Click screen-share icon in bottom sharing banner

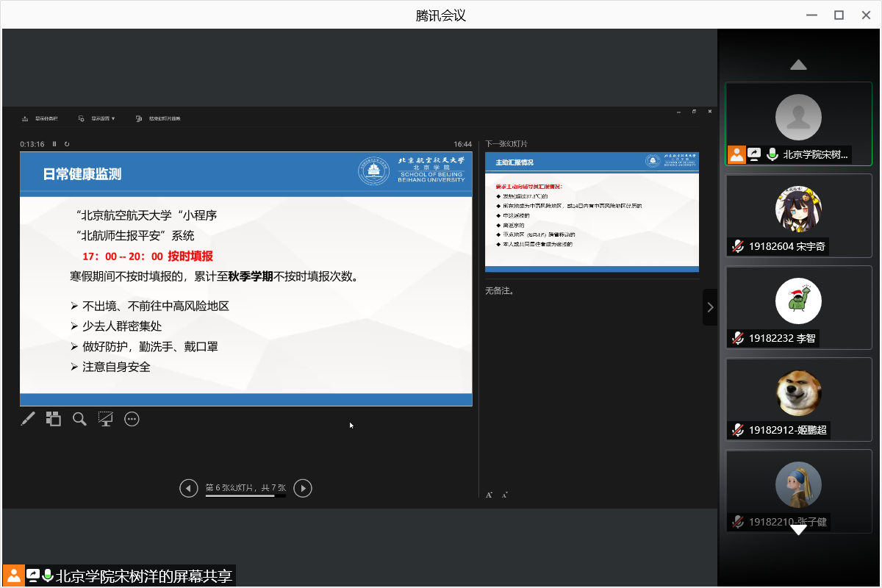(33, 576)
